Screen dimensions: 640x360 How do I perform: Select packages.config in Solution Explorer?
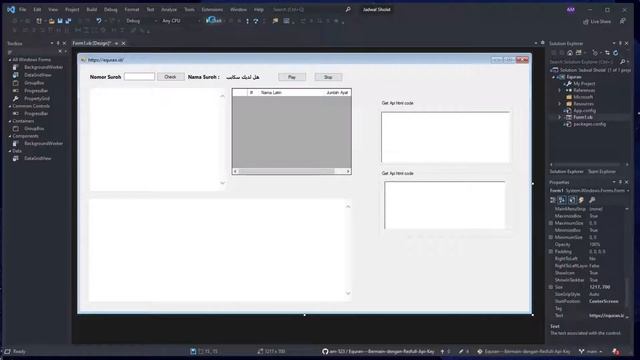coord(589,124)
